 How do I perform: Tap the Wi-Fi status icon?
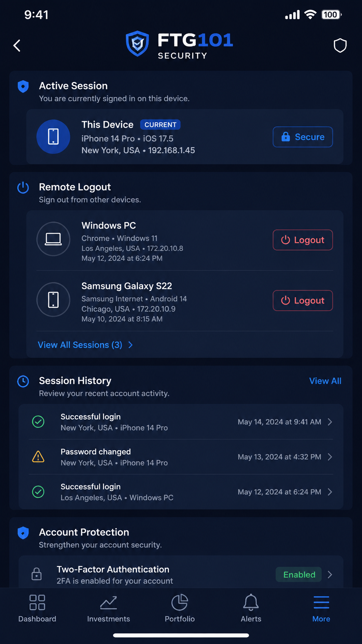click(x=310, y=15)
